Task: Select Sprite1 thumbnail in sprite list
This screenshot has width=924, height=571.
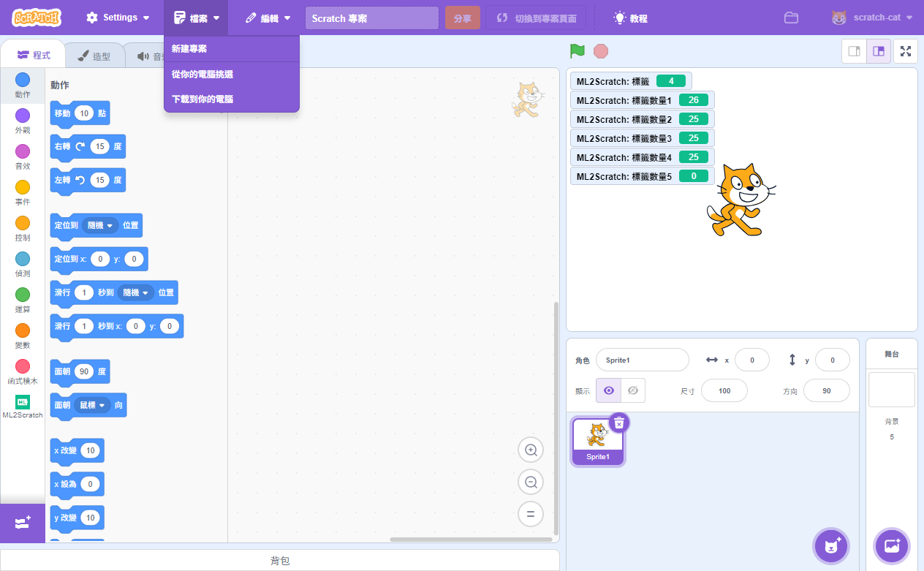Action: [597, 442]
